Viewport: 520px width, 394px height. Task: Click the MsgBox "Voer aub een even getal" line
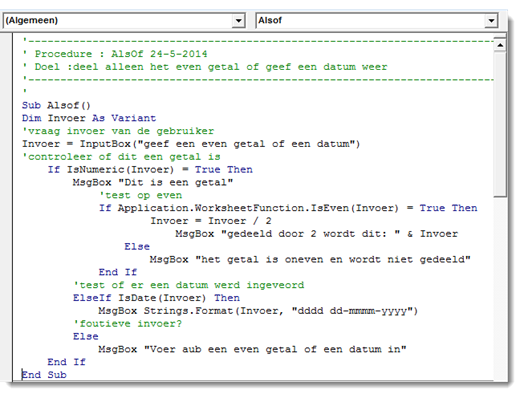pyautogui.click(x=252, y=349)
